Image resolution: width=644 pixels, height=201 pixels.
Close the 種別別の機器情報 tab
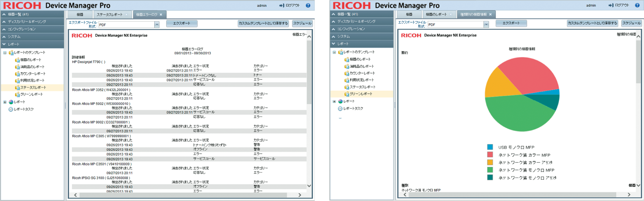click(490, 14)
